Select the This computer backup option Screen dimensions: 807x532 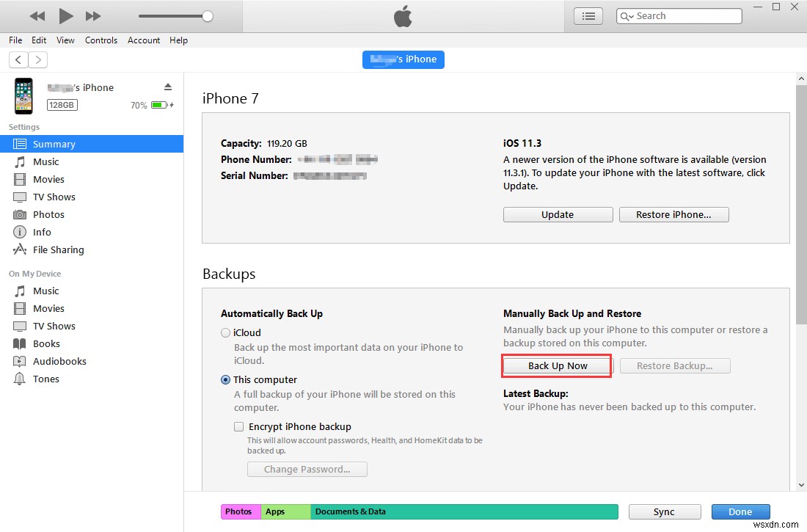point(225,379)
